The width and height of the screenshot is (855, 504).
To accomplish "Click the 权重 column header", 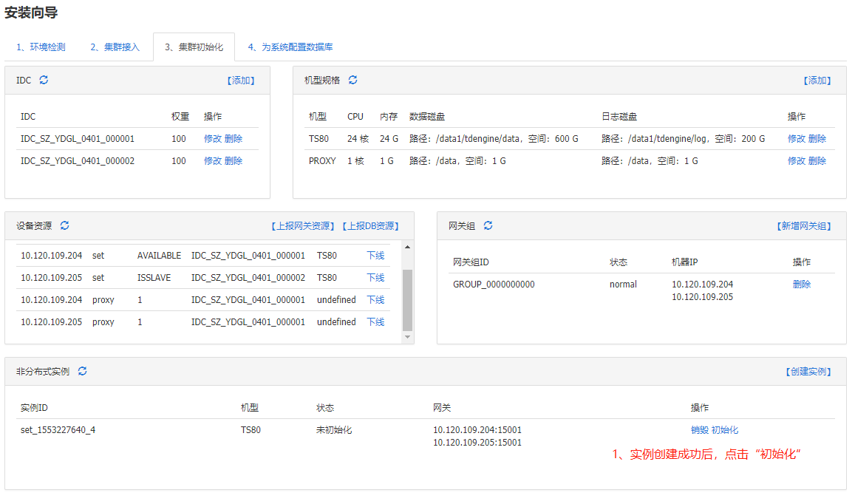I will (x=180, y=116).
